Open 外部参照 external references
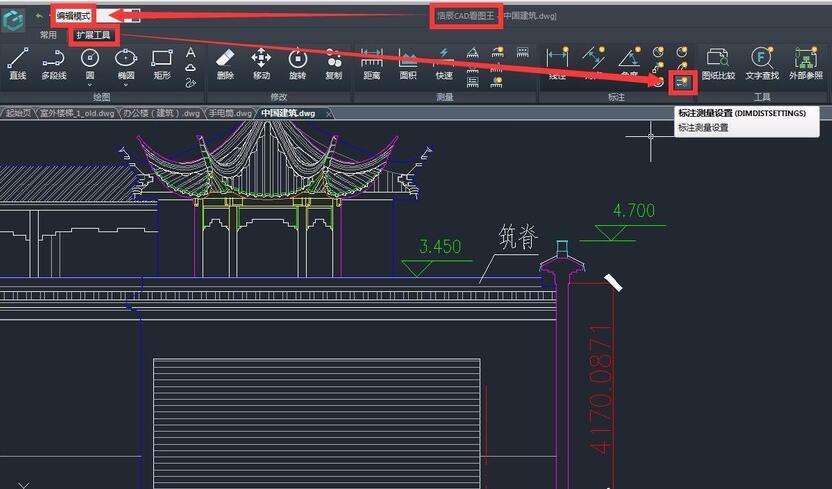 (805, 62)
